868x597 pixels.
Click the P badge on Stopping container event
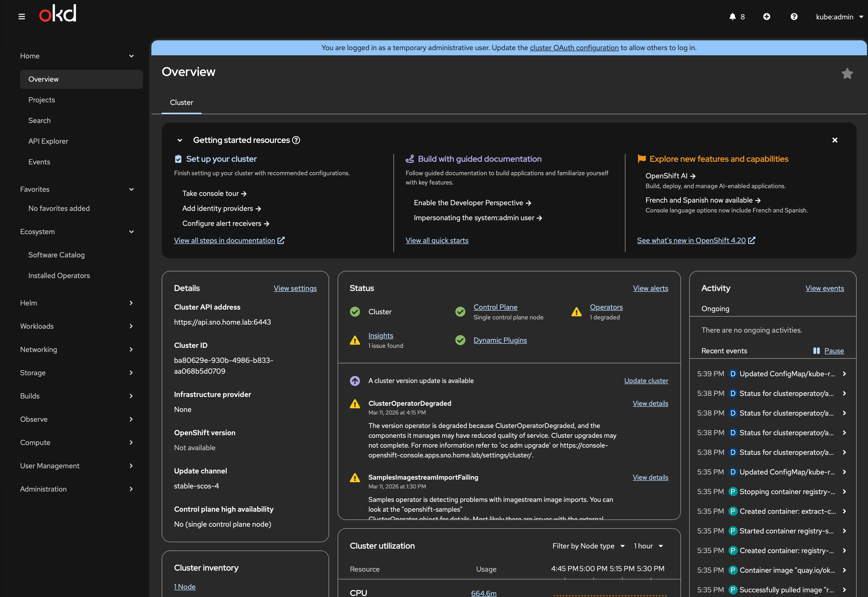coord(733,492)
